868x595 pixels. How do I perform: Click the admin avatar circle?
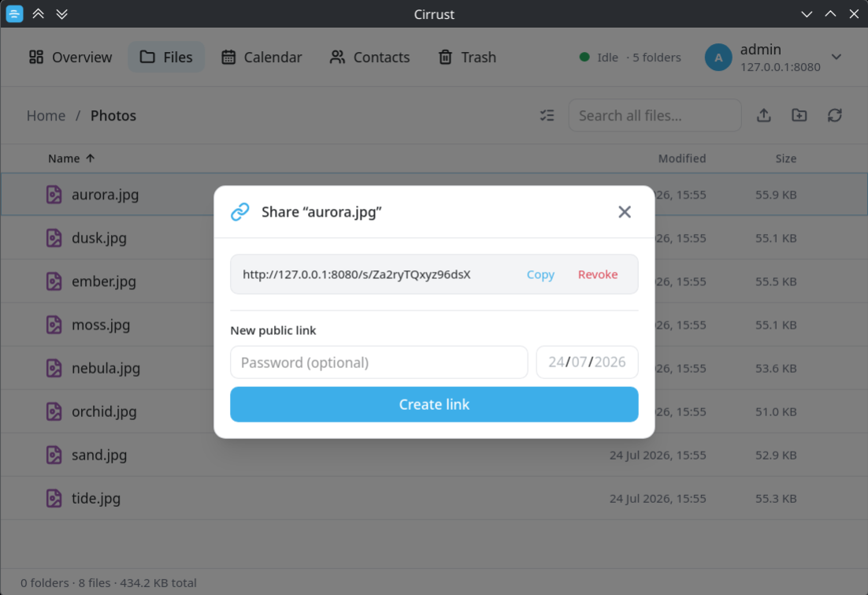click(x=718, y=57)
